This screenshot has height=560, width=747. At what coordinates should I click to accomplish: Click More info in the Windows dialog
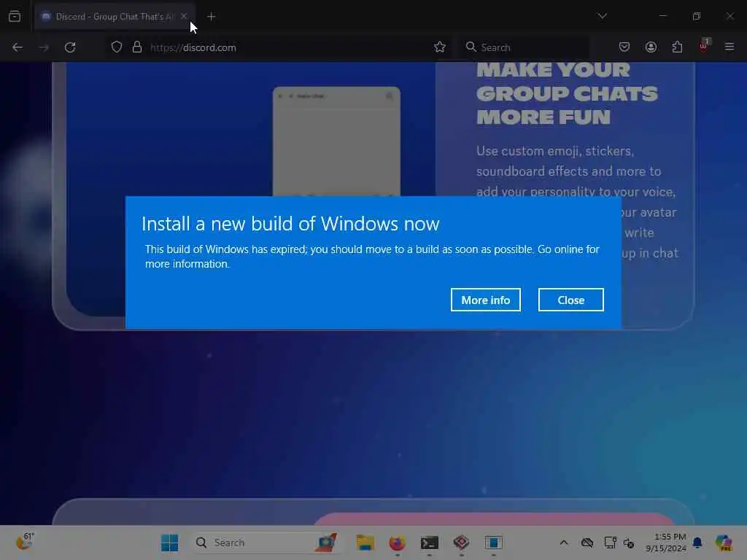click(x=485, y=300)
